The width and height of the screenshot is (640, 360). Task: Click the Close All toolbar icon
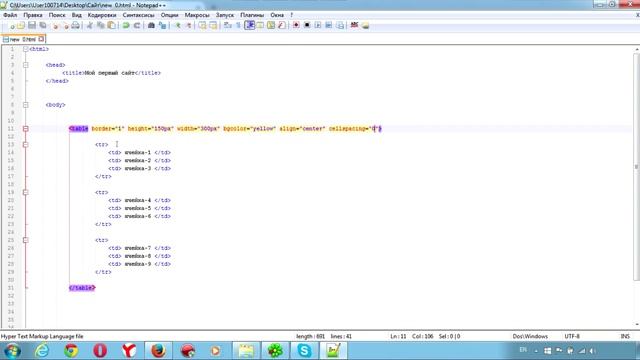point(65,26)
